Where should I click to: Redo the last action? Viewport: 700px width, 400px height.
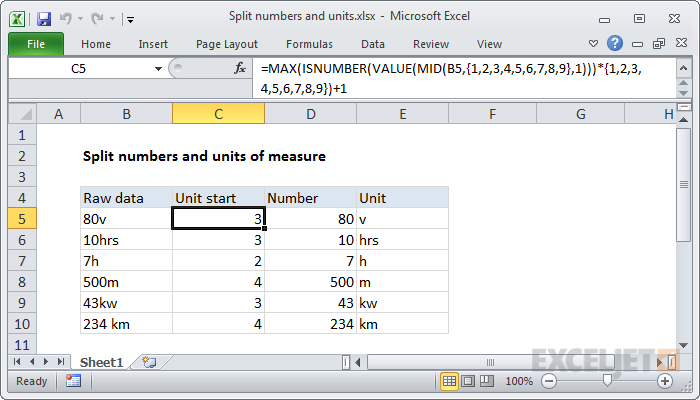coord(97,18)
